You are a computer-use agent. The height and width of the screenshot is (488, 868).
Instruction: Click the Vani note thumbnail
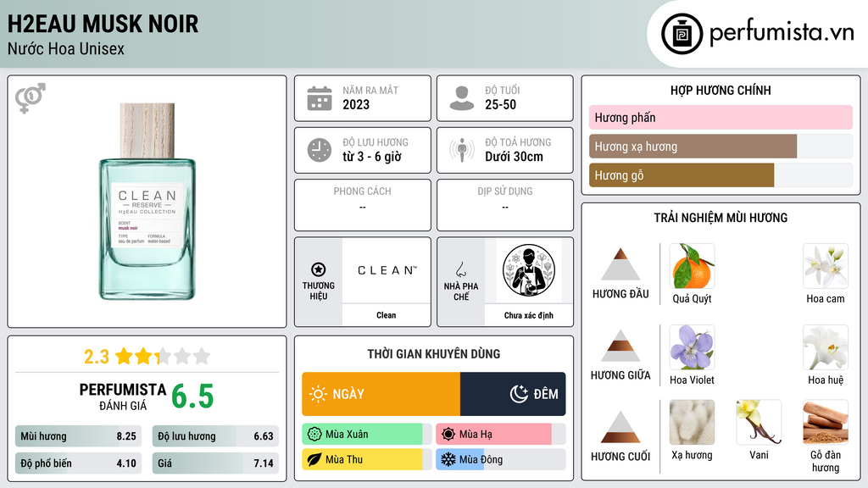pos(759,422)
